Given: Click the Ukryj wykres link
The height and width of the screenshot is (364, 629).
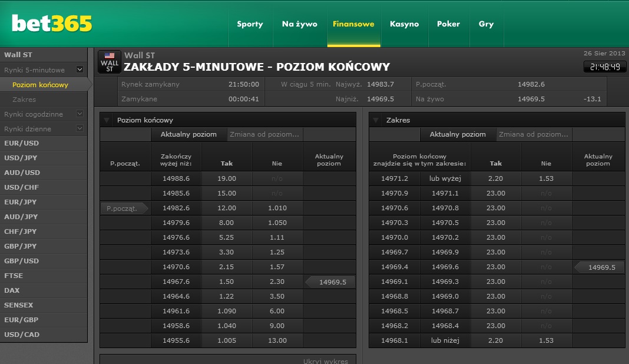Looking at the screenshot, I should click(326, 361).
